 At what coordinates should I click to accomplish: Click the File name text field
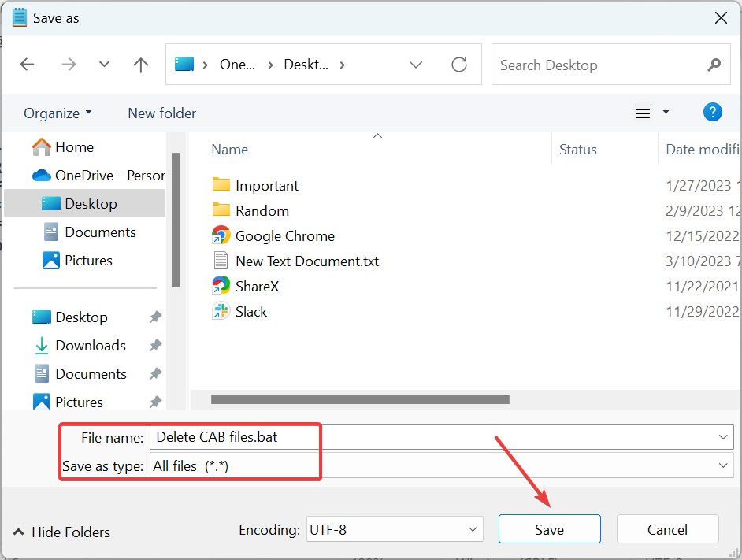click(x=433, y=437)
